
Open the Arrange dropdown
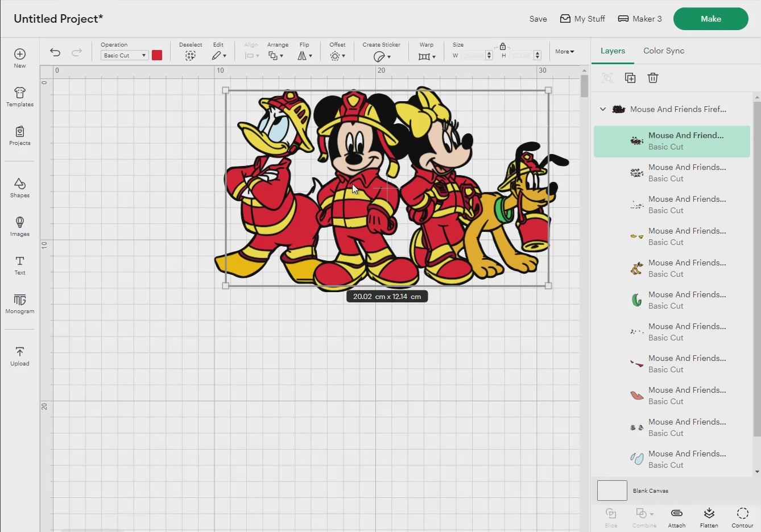(x=276, y=56)
